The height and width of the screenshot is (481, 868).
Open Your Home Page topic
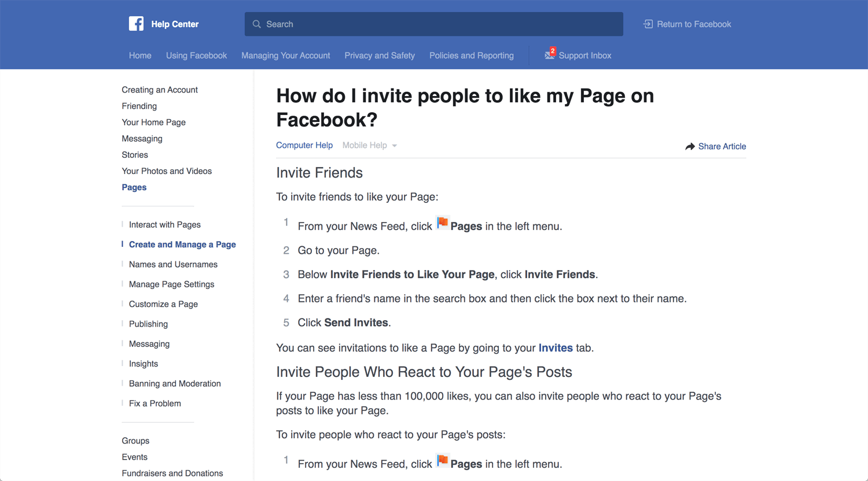[154, 122]
